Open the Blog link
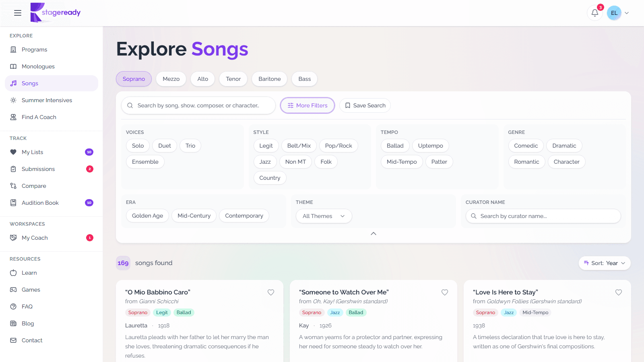Screen dimensions: 644x362 pos(52,323)
